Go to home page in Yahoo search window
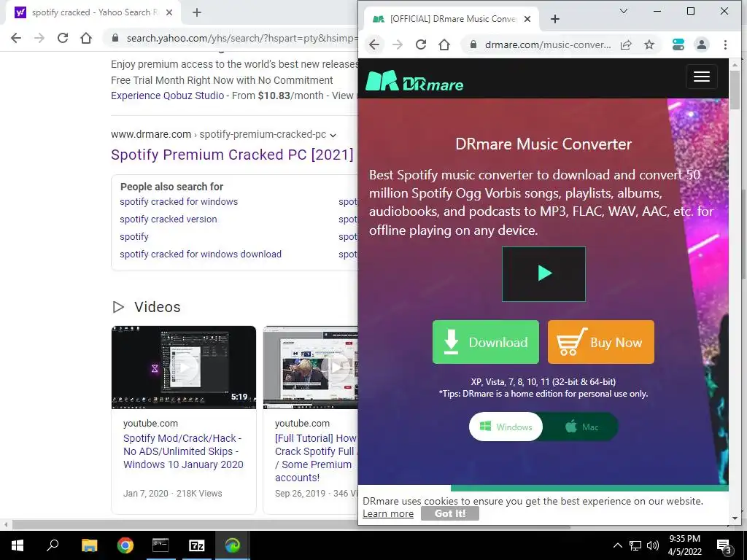This screenshot has height=560, width=747. tap(86, 38)
